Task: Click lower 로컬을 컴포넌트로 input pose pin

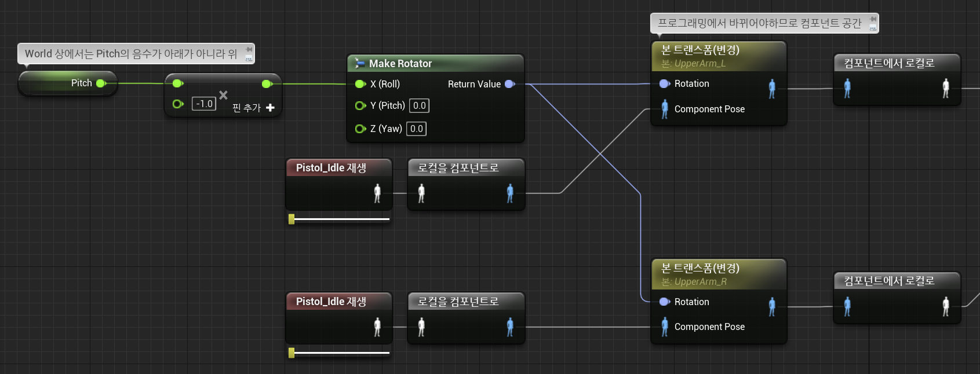Action: [421, 327]
